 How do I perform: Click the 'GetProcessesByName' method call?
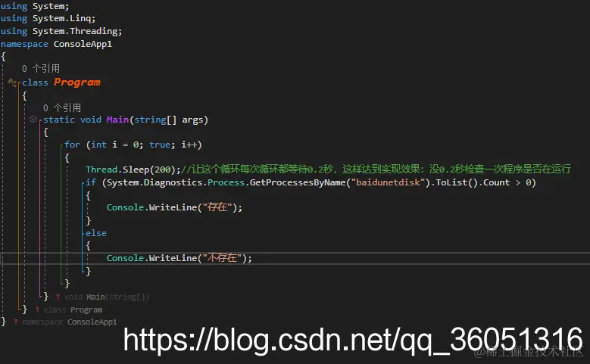pyautogui.click(x=298, y=182)
